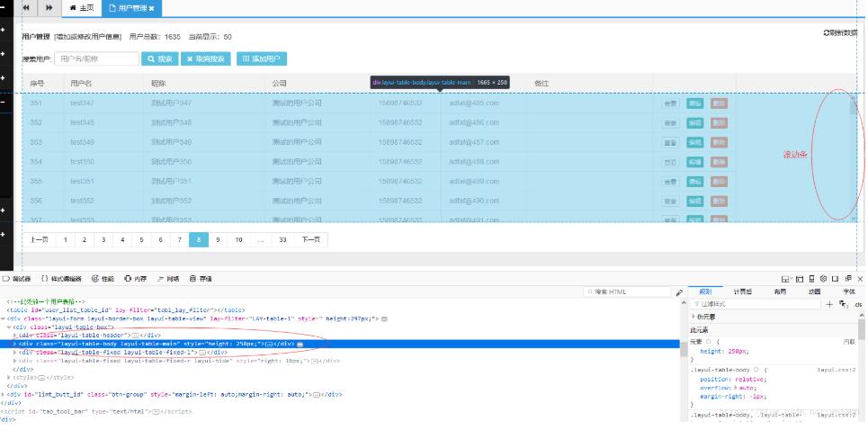Go to 上一页 previous page
This screenshot has height=439, width=868.
coord(40,239)
